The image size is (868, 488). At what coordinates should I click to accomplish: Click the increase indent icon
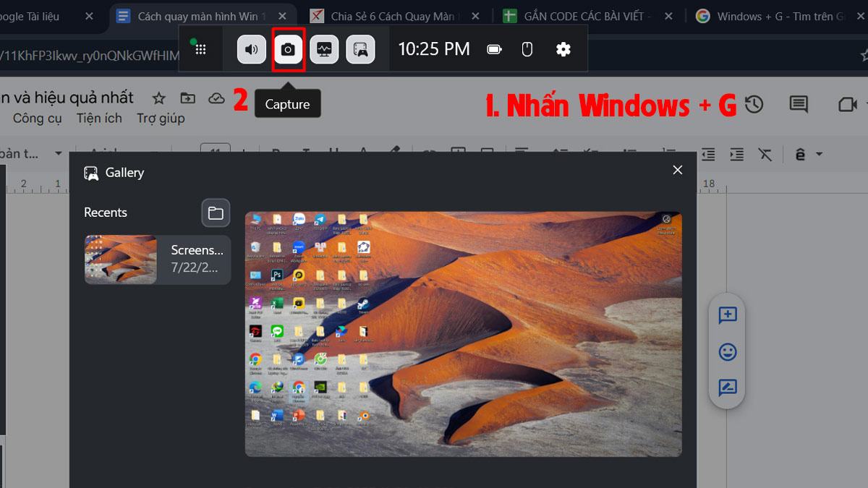click(x=736, y=154)
